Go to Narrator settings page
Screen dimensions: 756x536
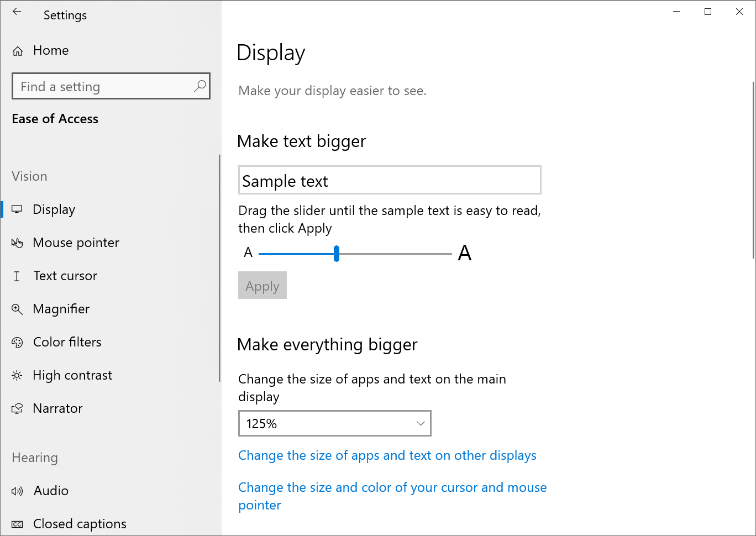[x=57, y=409]
